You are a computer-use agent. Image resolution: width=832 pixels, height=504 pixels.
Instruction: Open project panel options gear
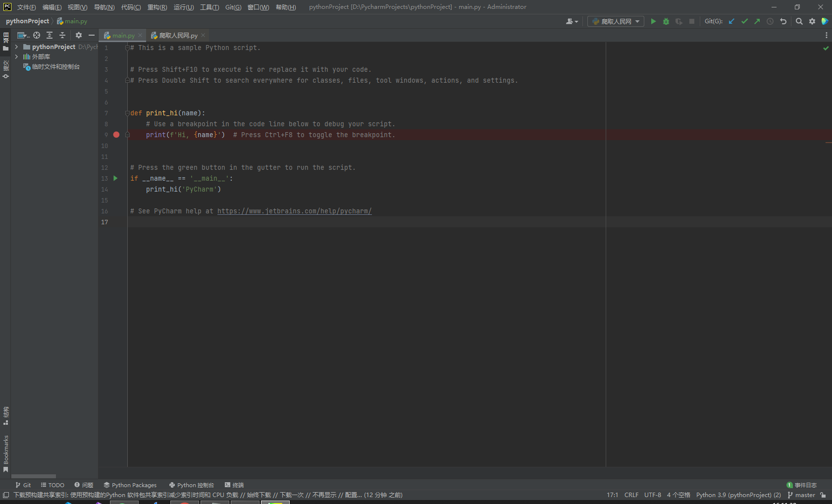[79, 35]
